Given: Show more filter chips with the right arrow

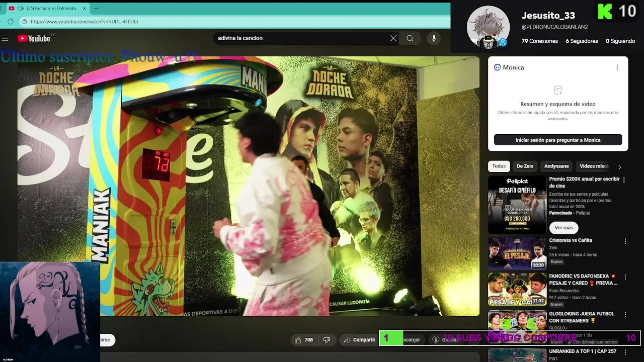Looking at the screenshot, I should point(619,166).
